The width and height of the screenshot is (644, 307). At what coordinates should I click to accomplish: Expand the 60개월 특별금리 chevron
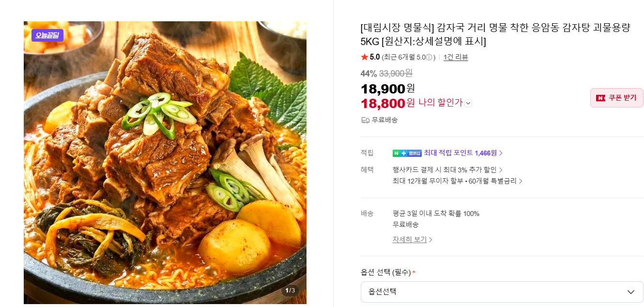point(521,181)
